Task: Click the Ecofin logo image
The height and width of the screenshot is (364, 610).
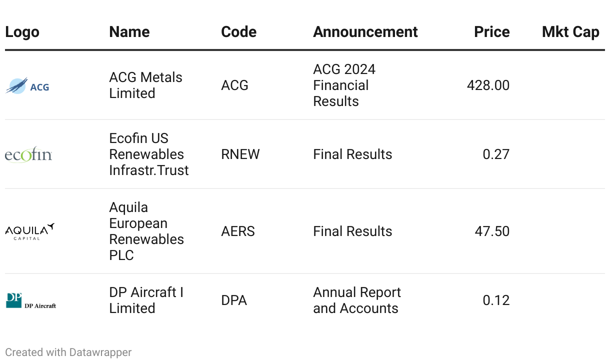Action: click(28, 154)
